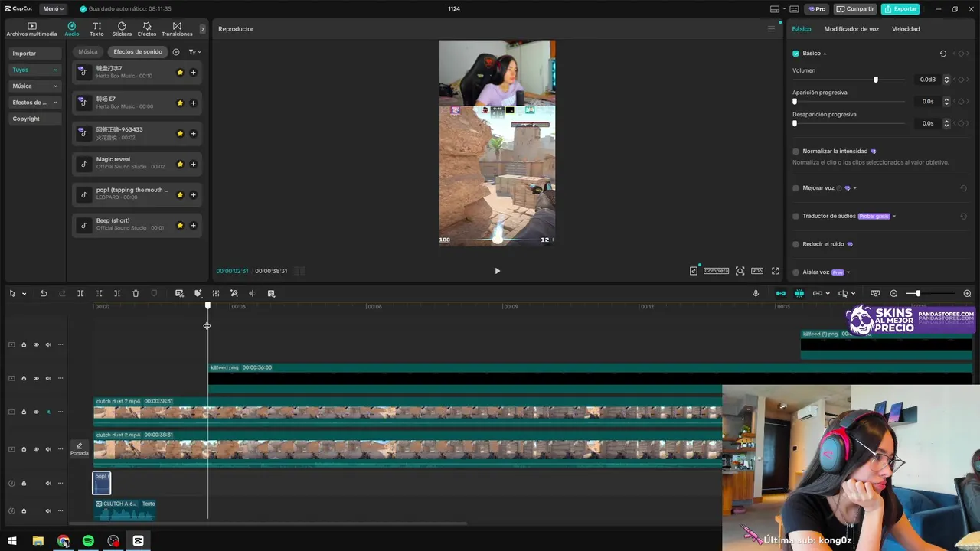This screenshot has height=551, width=980.
Task: Add 'Magic reveal' sound to timeline
Action: pos(193,164)
